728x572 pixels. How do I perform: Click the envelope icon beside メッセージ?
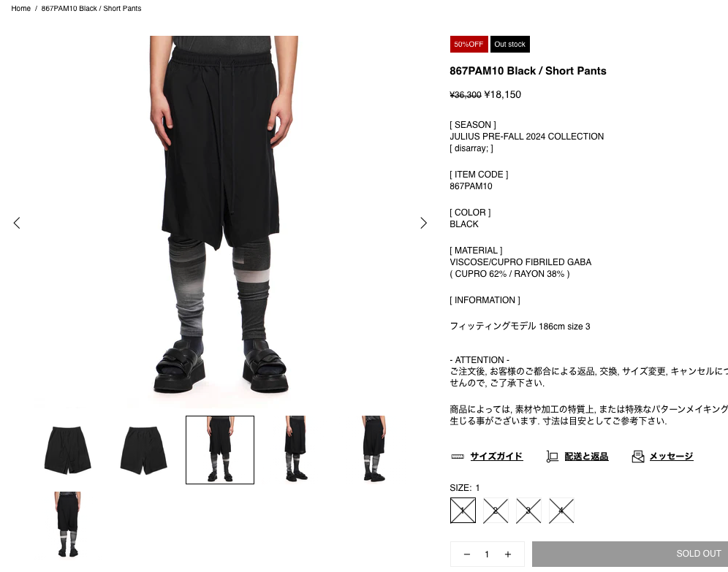(638, 457)
